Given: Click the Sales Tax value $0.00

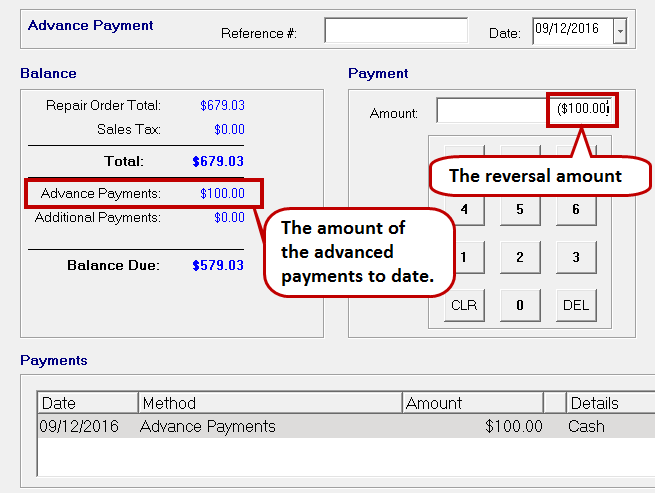Looking at the screenshot, I should [229, 130].
